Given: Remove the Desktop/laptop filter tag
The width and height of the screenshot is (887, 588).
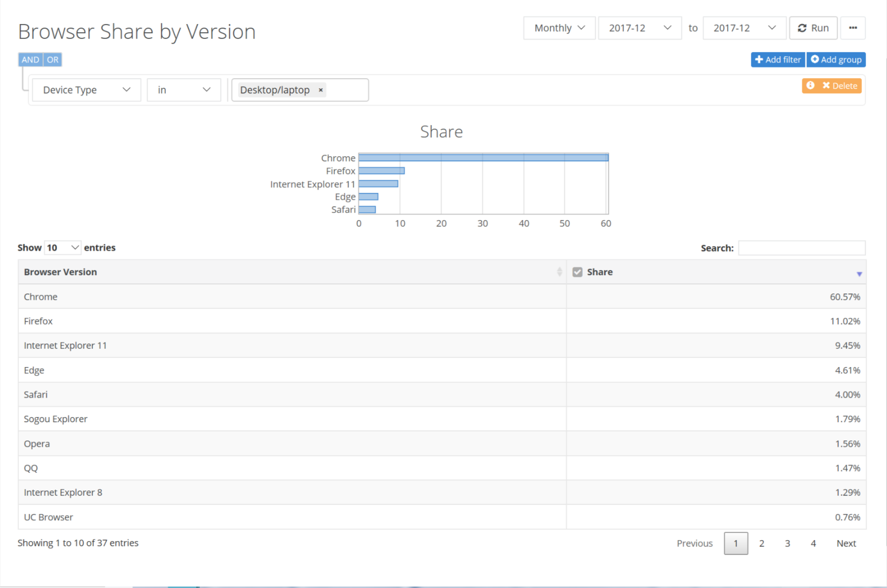Looking at the screenshot, I should pyautogui.click(x=321, y=90).
